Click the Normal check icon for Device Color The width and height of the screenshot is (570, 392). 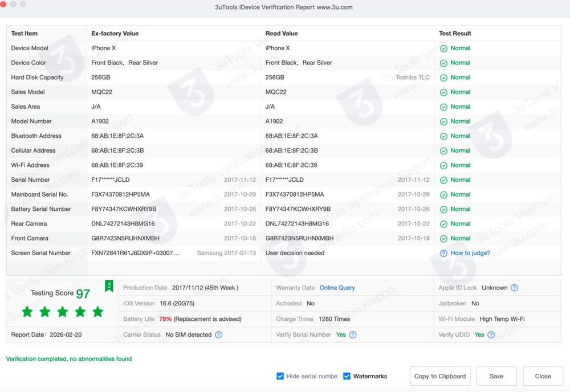click(443, 63)
